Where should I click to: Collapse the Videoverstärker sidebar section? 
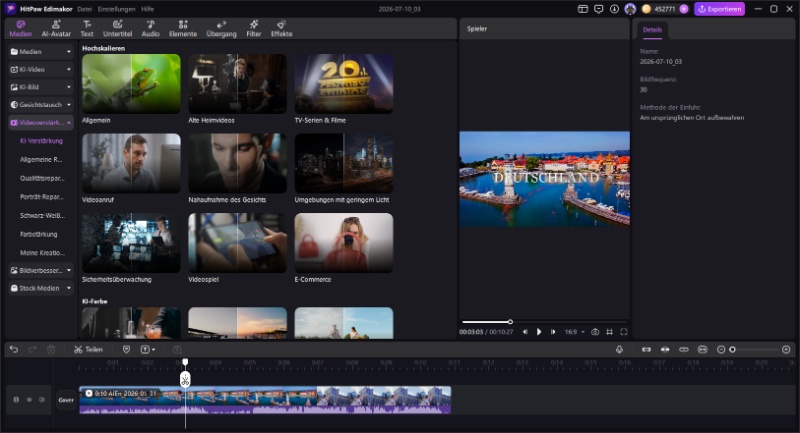[41, 122]
